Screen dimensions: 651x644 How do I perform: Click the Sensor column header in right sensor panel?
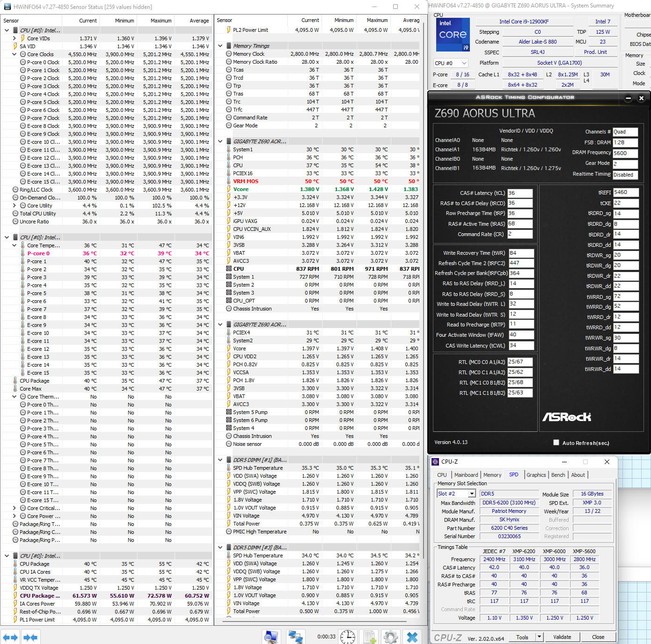(x=251, y=20)
